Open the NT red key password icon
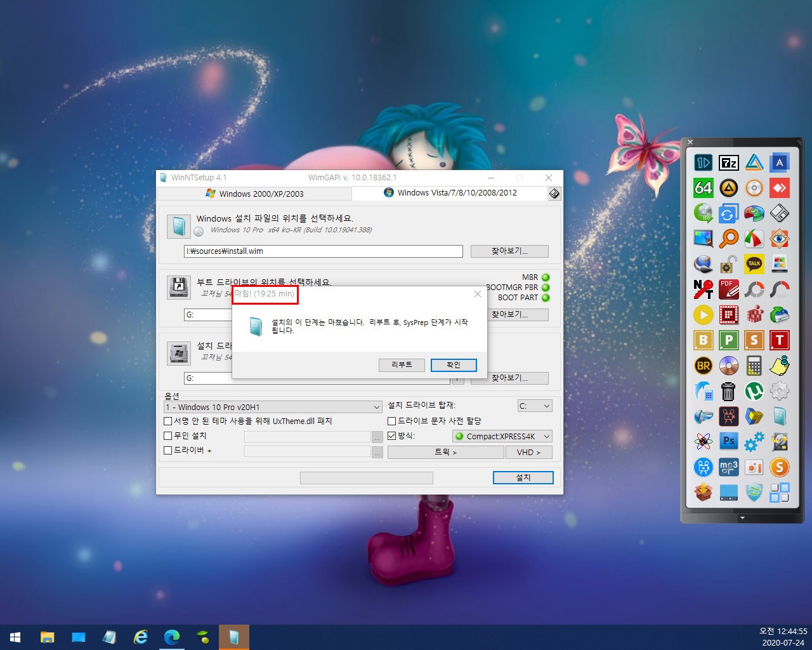 703,289
